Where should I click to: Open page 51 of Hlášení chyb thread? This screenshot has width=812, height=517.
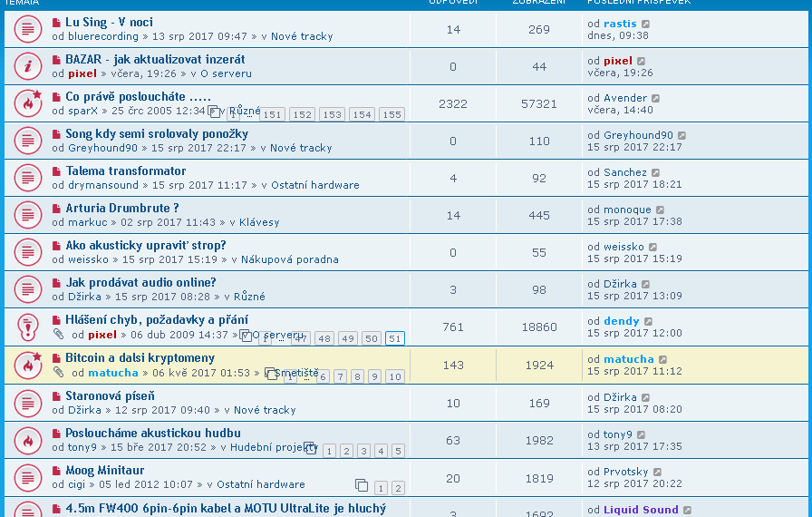click(394, 338)
